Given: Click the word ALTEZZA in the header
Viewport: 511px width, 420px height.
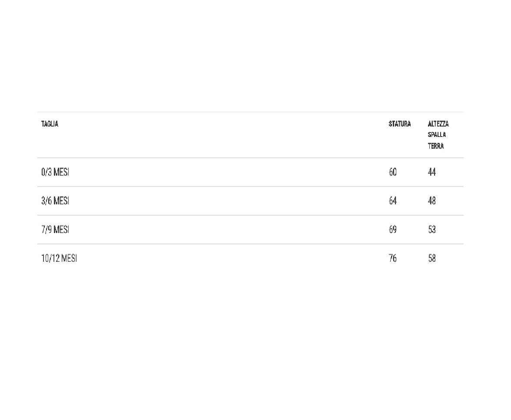Looking at the screenshot, I should [438, 124].
